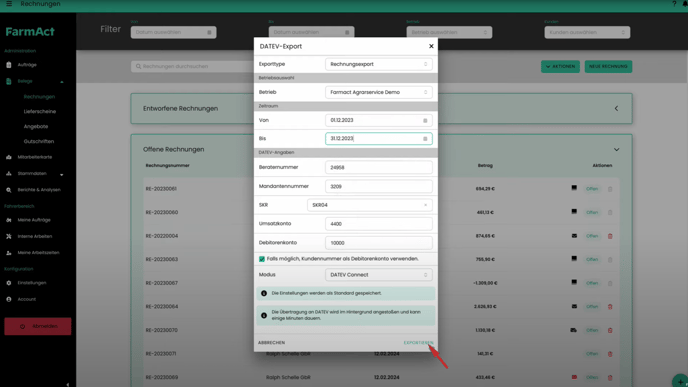Open Interne Arbeiten in sidebar
The height and width of the screenshot is (387, 688).
coord(35,236)
